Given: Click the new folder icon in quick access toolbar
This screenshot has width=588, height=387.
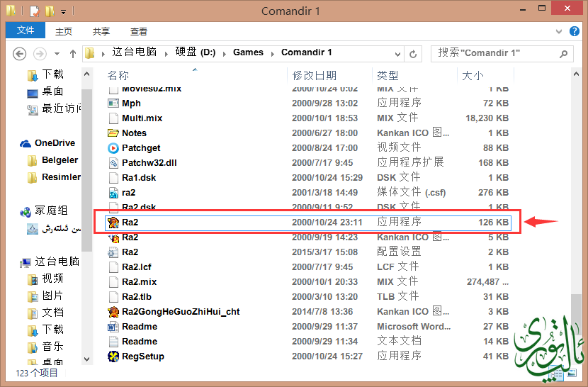Looking at the screenshot, I should point(50,11).
